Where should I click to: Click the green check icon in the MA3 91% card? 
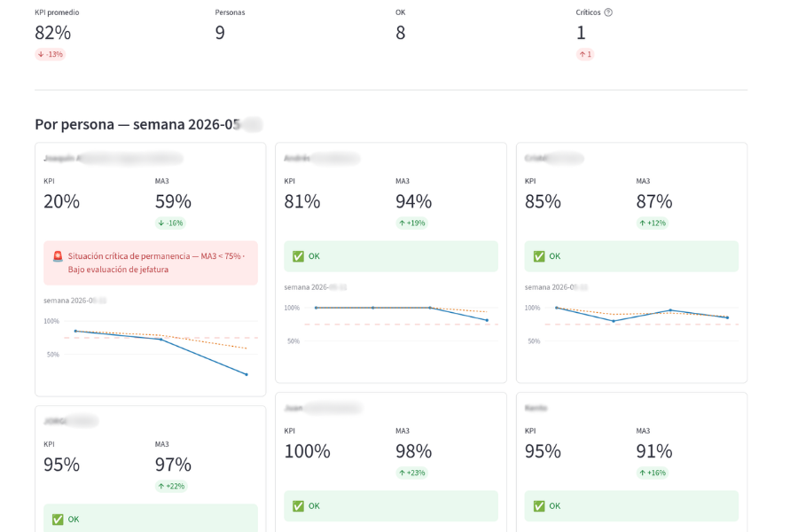(539, 506)
